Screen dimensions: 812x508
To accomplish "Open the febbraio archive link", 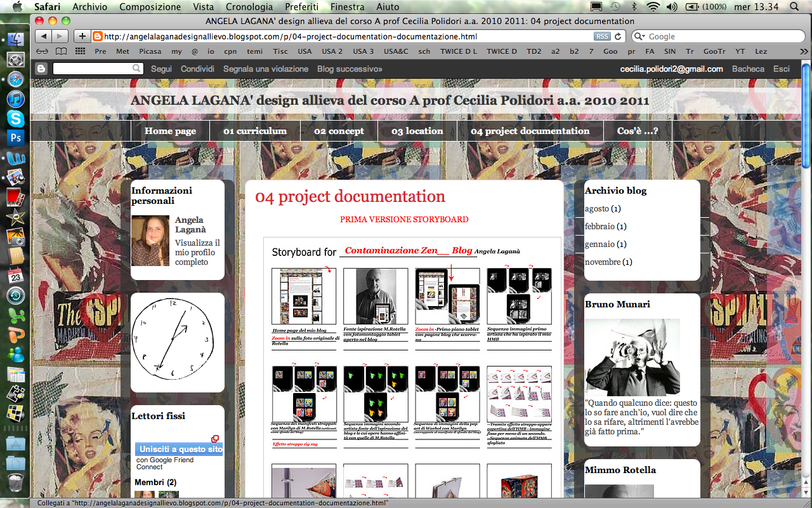I will point(599,226).
